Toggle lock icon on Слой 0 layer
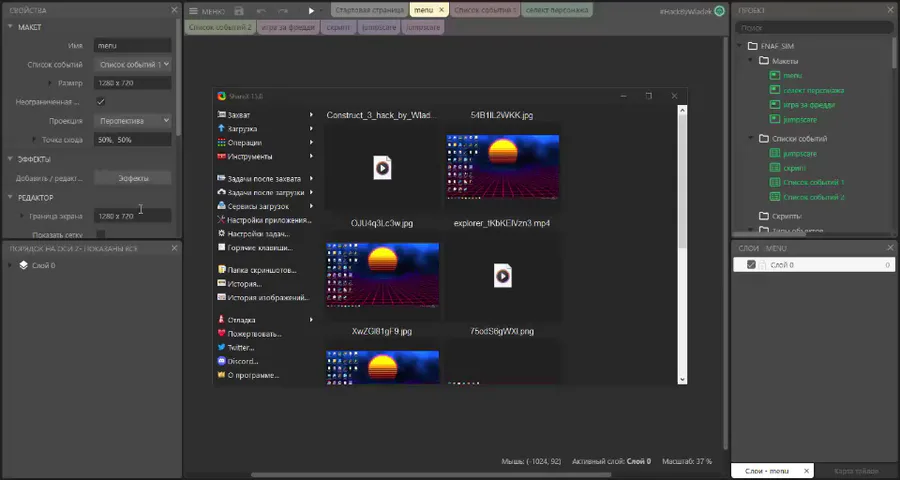This screenshot has height=480, width=900. tap(762, 265)
